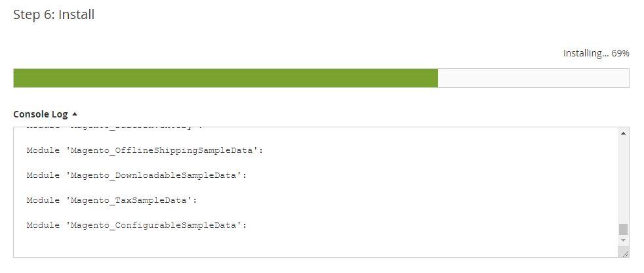The image size is (644, 273).
Task: Click the console log scrollbar thumb
Action: [x=623, y=230]
